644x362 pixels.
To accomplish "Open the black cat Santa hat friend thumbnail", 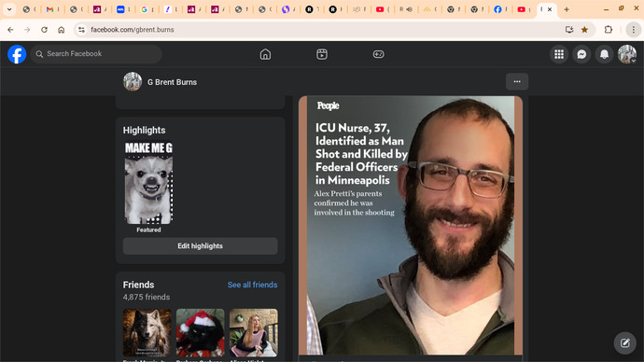I will click(201, 333).
